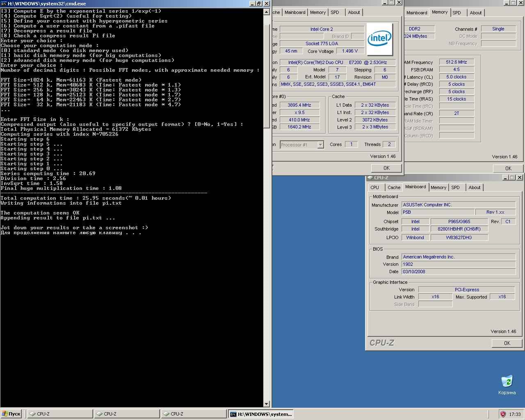Switch to third CPU-Z taskbar button
This screenshot has height=420, width=525.
pyautogui.click(x=194, y=414)
